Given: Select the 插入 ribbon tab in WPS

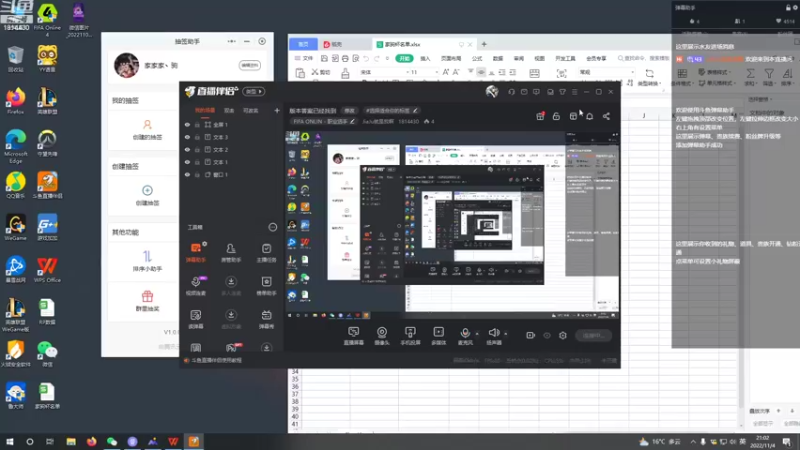Looking at the screenshot, I should pos(425,59).
